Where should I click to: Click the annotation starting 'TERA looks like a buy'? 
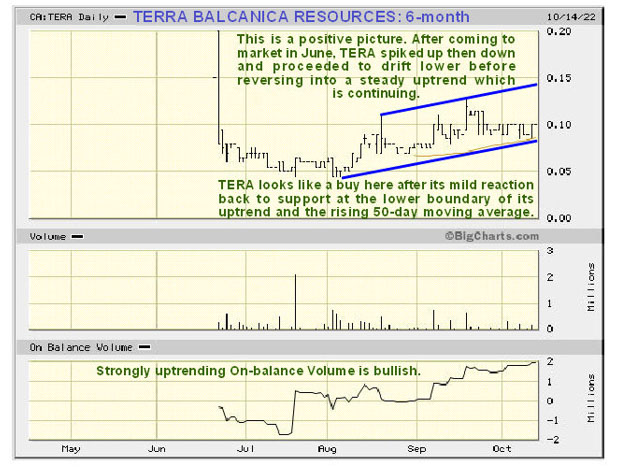click(376, 198)
